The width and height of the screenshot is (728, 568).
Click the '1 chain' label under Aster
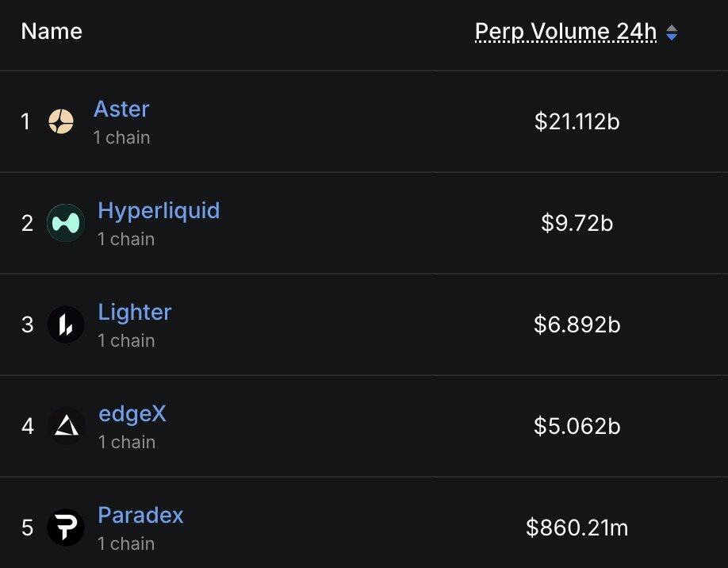click(x=121, y=137)
